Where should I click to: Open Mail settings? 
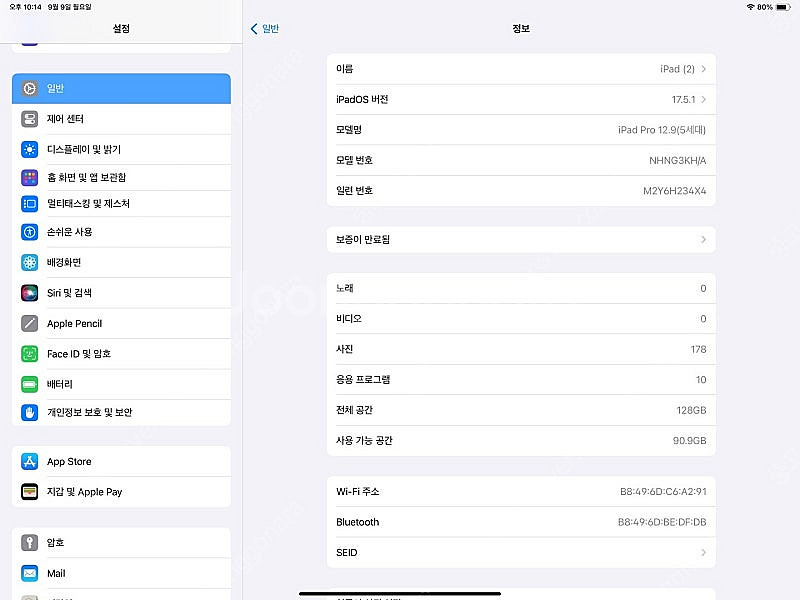[121, 573]
